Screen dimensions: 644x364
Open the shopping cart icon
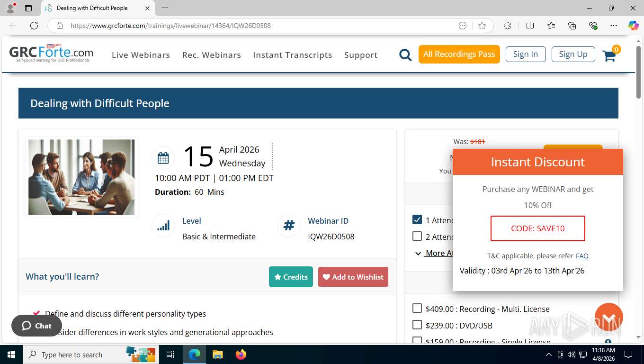click(609, 56)
